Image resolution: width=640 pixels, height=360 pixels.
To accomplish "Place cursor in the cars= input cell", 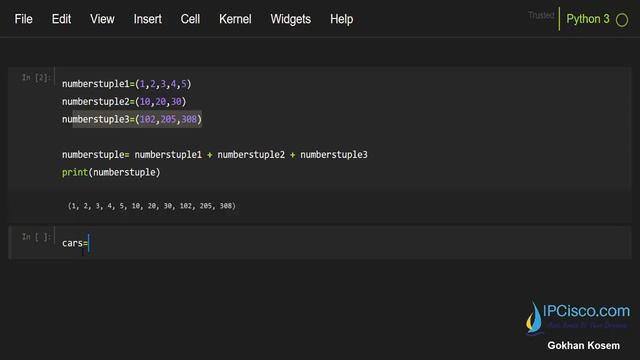I will [x=343, y=243].
